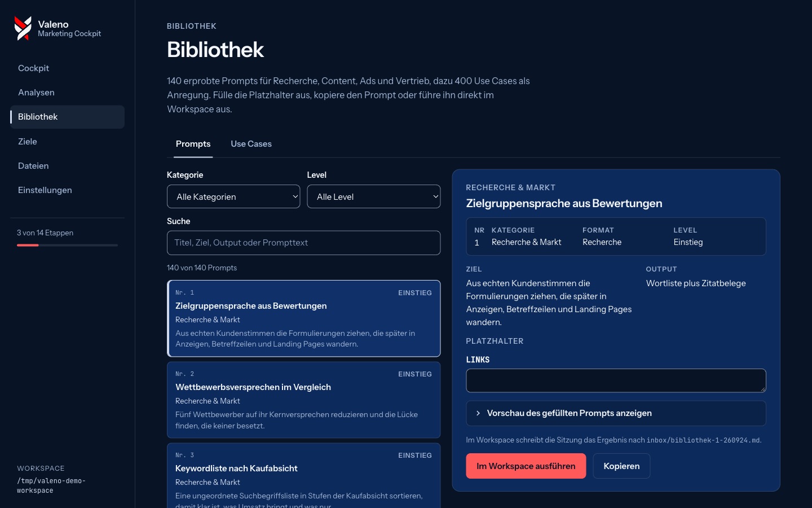Click the 'Recherche' Format value in detail panel
812x508 pixels.
(602, 242)
